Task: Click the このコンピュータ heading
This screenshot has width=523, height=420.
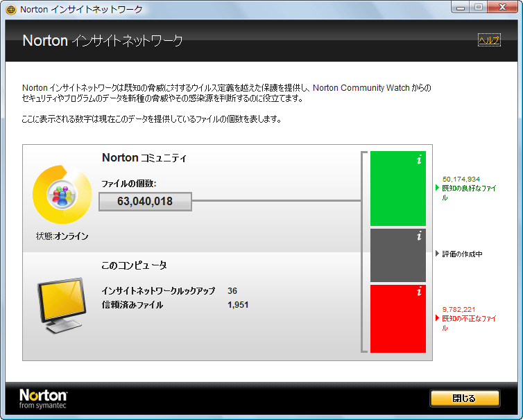Action: pyautogui.click(x=134, y=265)
